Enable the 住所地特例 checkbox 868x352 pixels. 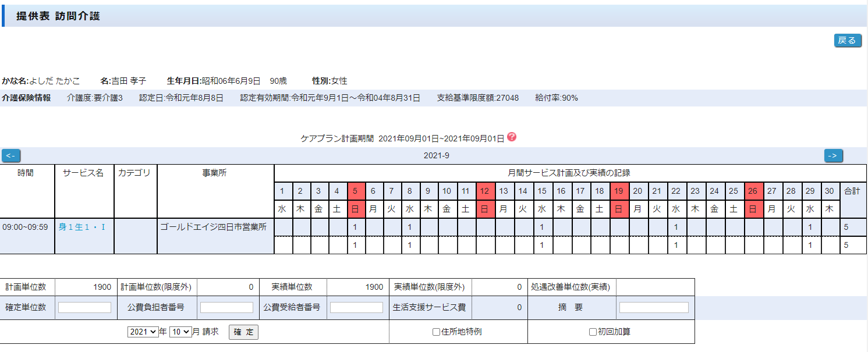(x=436, y=332)
